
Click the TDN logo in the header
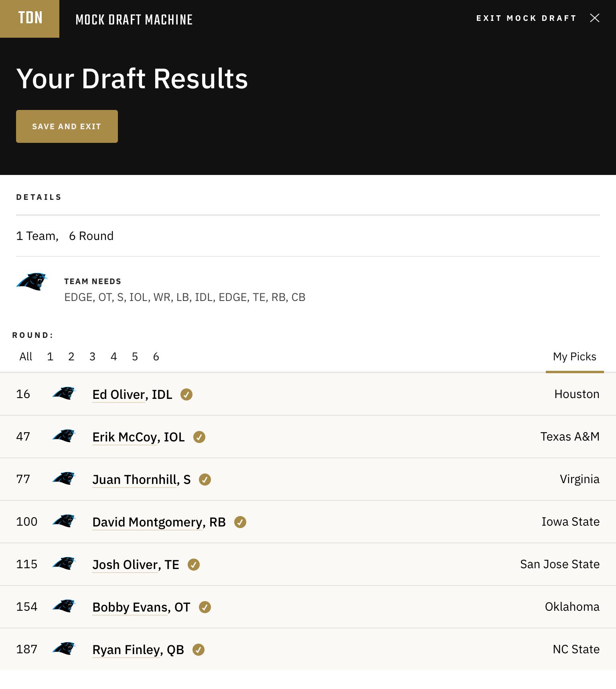point(30,18)
